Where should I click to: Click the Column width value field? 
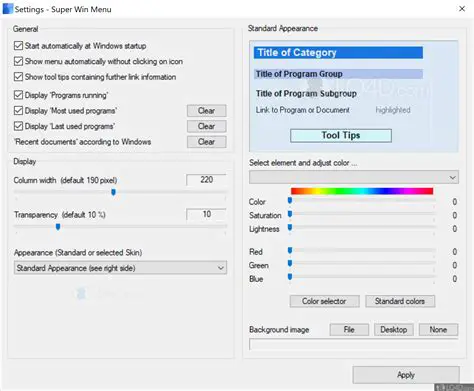[x=206, y=180]
